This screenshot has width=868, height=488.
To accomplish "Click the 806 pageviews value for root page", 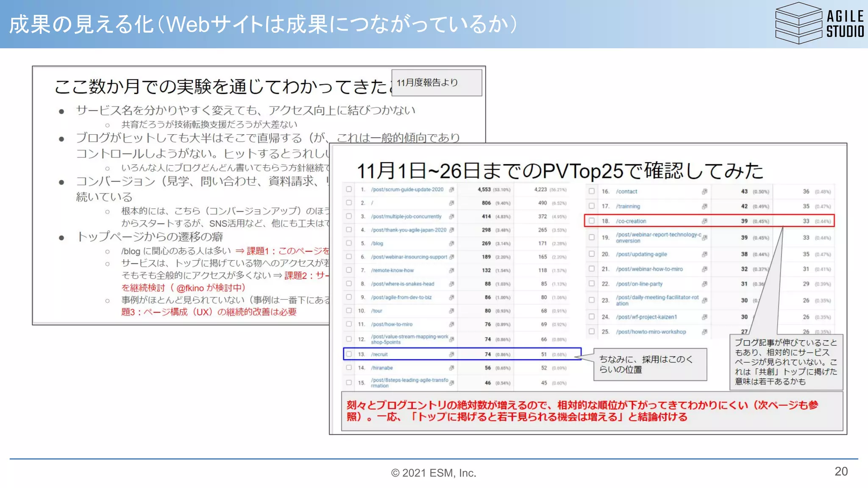I will (x=486, y=203).
